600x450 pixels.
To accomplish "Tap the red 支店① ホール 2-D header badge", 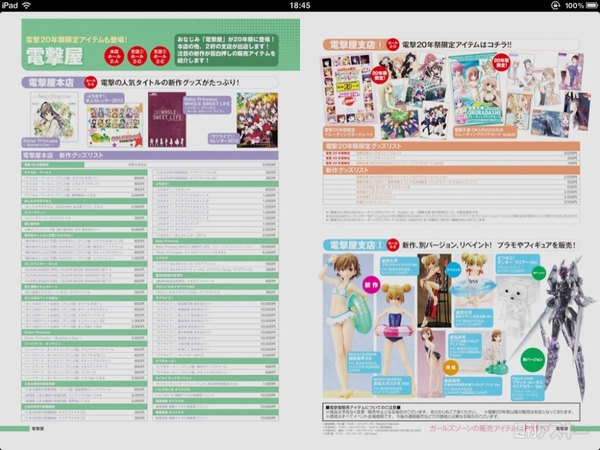I will point(137,56).
